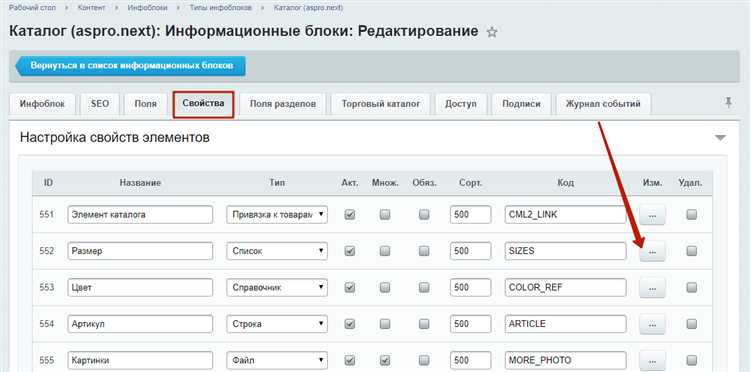The width and height of the screenshot is (750, 372).
Task: Mark SIZES property for deletion
Action: pyautogui.click(x=691, y=251)
